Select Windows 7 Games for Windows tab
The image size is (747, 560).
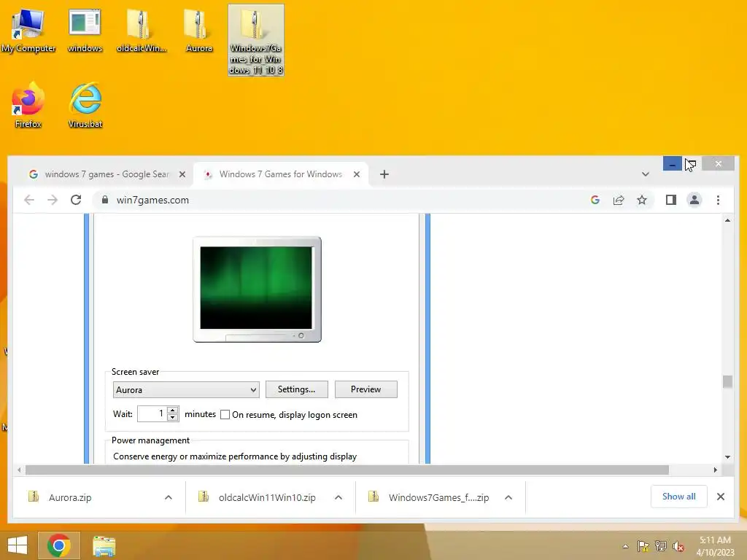[280, 174]
